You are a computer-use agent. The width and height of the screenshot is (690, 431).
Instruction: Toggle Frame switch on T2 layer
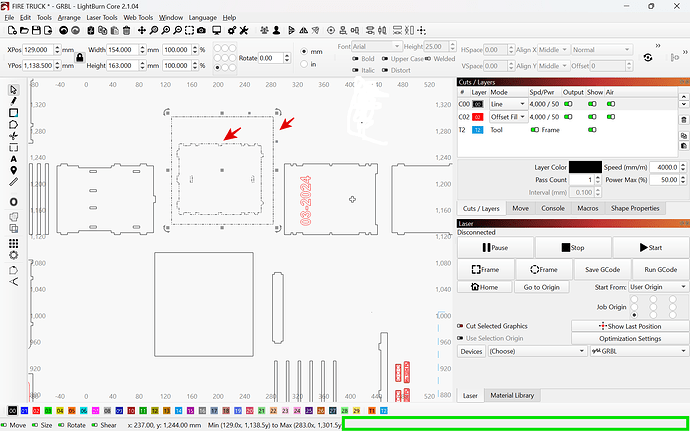tap(535, 130)
